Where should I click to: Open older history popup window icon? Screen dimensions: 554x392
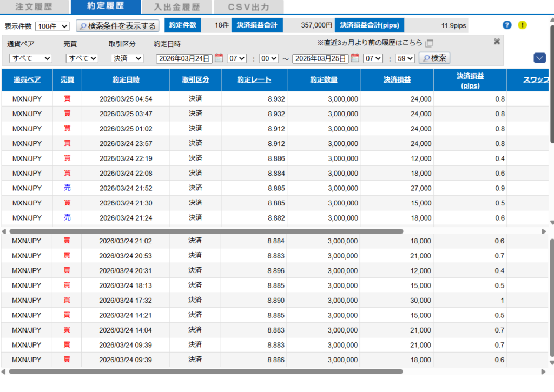[x=429, y=43]
